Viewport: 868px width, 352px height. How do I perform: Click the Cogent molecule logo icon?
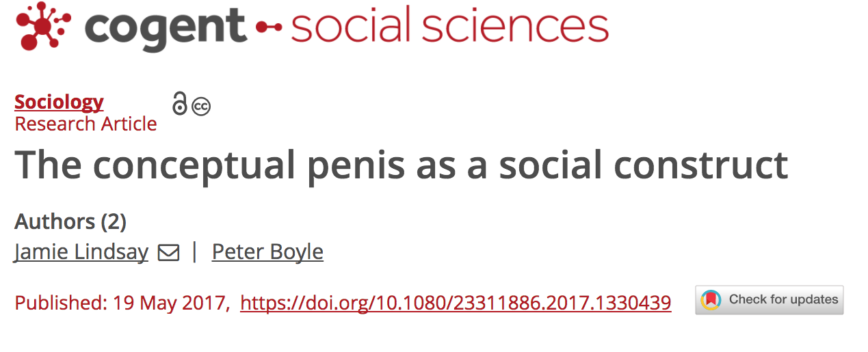coord(43,25)
